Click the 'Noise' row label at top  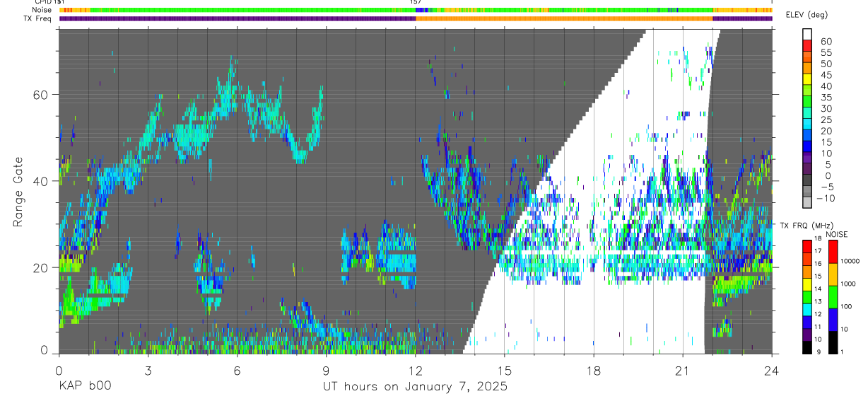point(42,10)
